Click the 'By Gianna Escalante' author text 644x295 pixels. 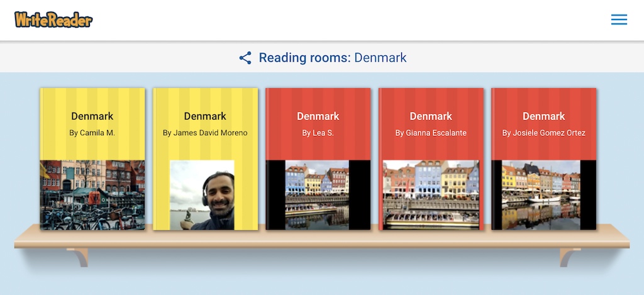coord(431,133)
